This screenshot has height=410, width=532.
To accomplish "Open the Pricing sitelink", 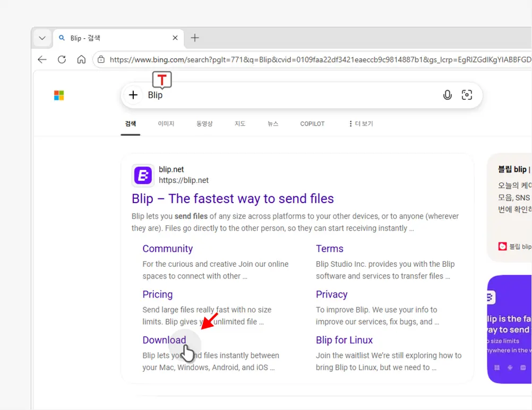I will click(157, 294).
